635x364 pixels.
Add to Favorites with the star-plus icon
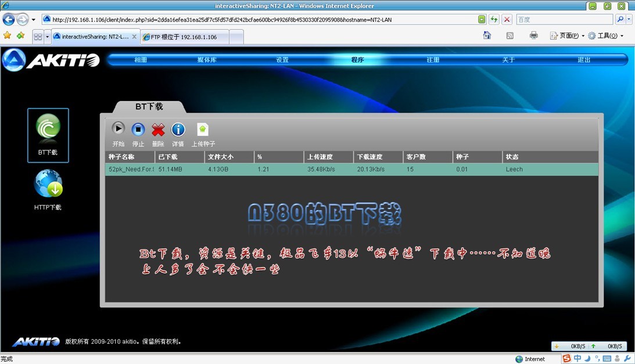pyautogui.click(x=20, y=35)
